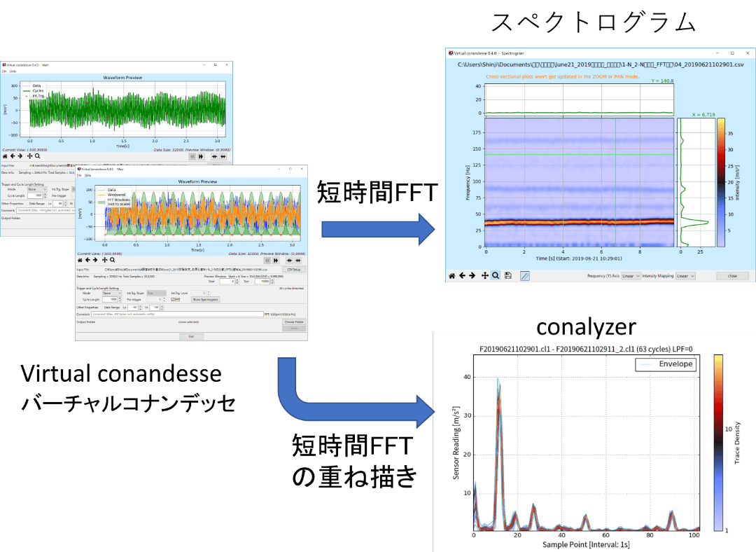Screen dimensions: 756x552
Task: Click the back arrow in Spectrogram toolbar
Action: [462, 275]
